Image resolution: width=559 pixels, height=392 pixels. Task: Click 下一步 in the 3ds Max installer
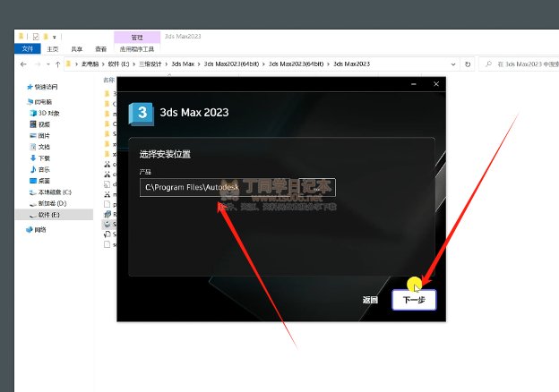(414, 300)
